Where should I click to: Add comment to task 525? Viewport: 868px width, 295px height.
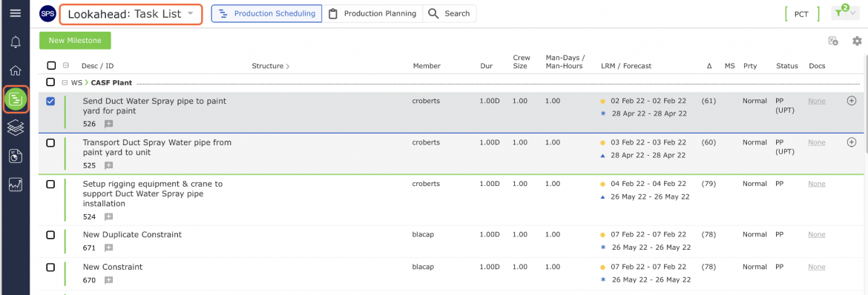[108, 165]
